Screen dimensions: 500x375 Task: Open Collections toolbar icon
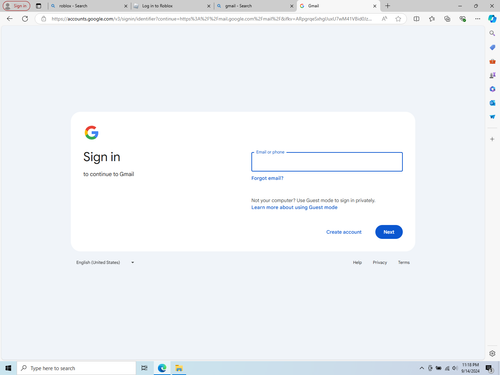(447, 19)
